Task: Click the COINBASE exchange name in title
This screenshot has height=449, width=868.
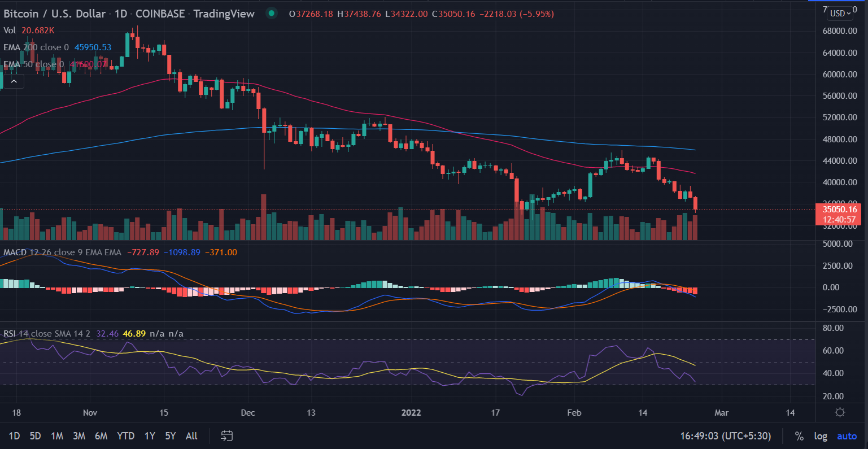Action: point(160,14)
